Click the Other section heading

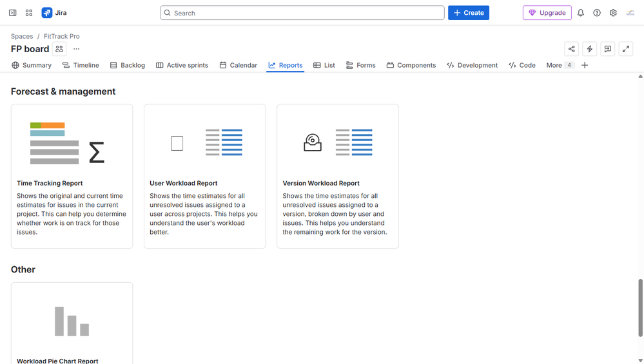(x=23, y=269)
